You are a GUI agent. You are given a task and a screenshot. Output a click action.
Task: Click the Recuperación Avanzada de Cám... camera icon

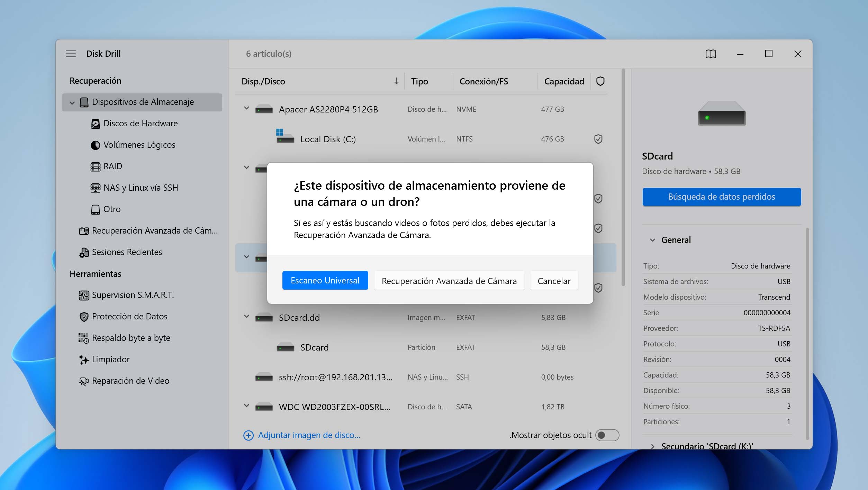pyautogui.click(x=84, y=231)
